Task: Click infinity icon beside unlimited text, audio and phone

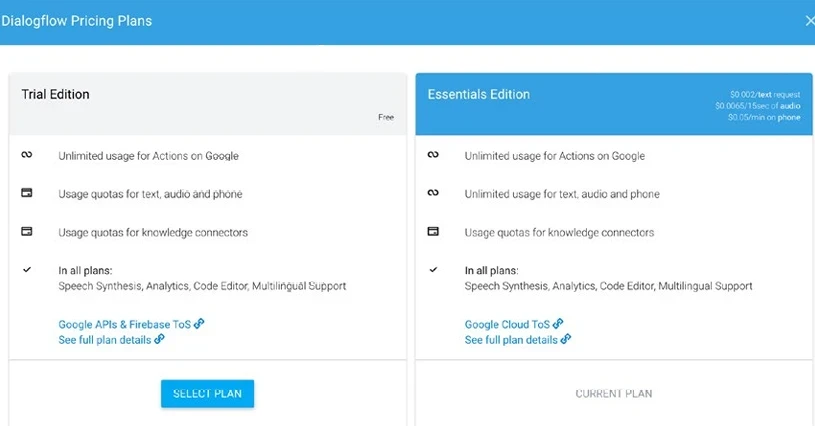Action: point(433,193)
